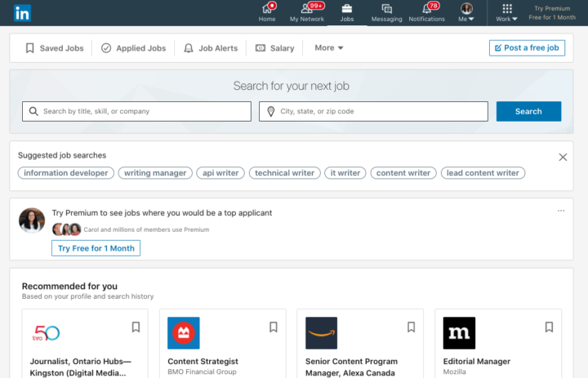Image resolution: width=588 pixels, height=378 pixels.
Task: Click the Recommended for you heading
Action: 69,286
